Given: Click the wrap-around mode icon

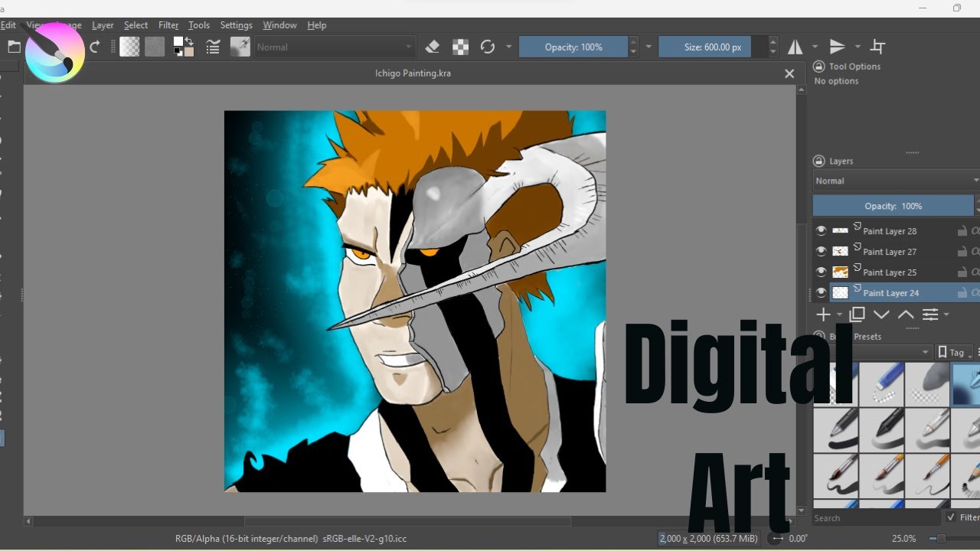Looking at the screenshot, I should click(x=878, y=47).
